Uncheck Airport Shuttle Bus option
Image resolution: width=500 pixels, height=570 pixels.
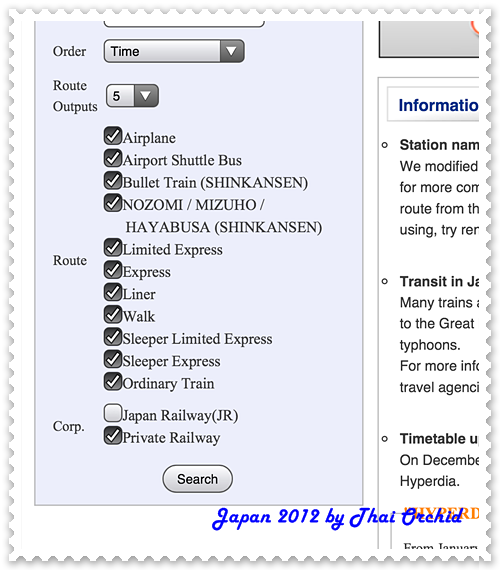(x=113, y=158)
